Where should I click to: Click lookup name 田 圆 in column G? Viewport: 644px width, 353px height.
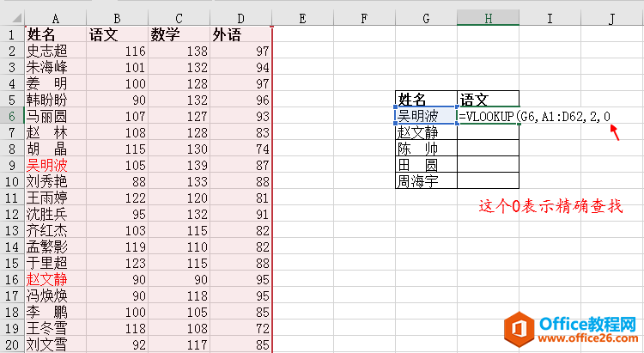pyautogui.click(x=426, y=165)
